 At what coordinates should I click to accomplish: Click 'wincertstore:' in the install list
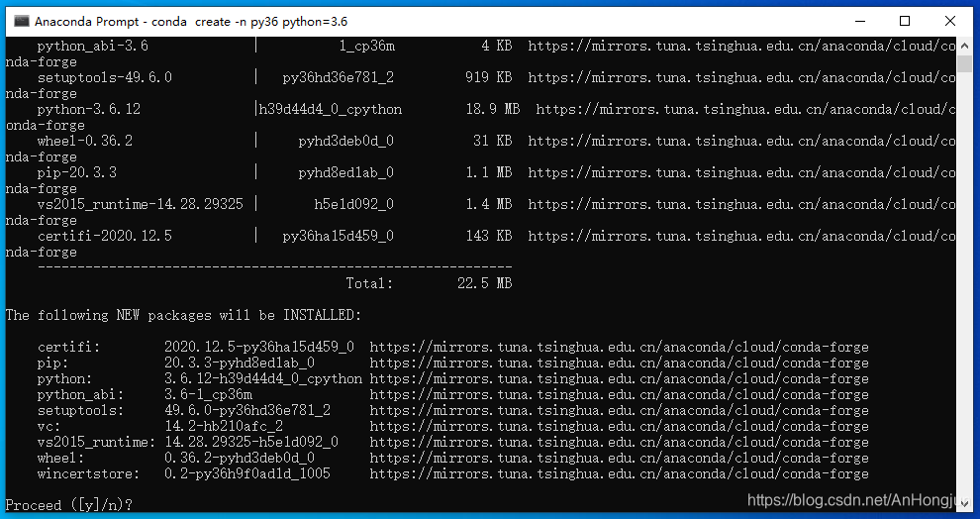(x=89, y=473)
